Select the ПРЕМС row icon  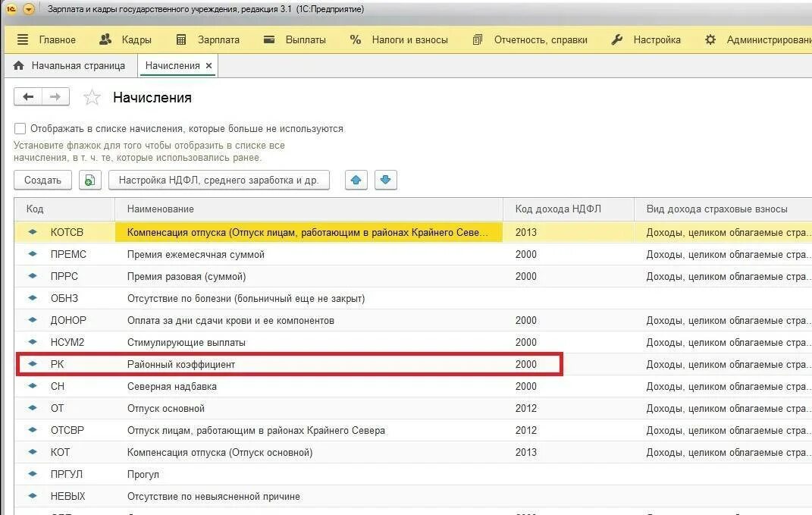point(33,254)
